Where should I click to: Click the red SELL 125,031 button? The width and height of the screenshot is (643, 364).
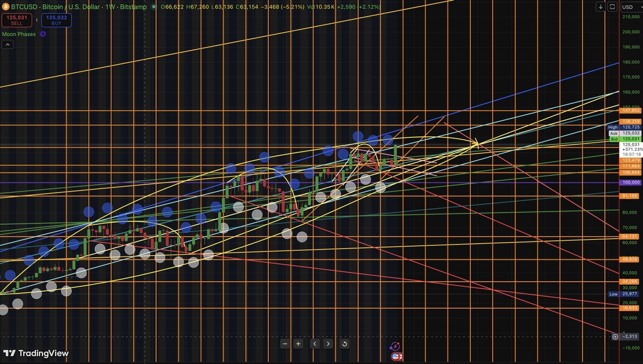(16, 20)
